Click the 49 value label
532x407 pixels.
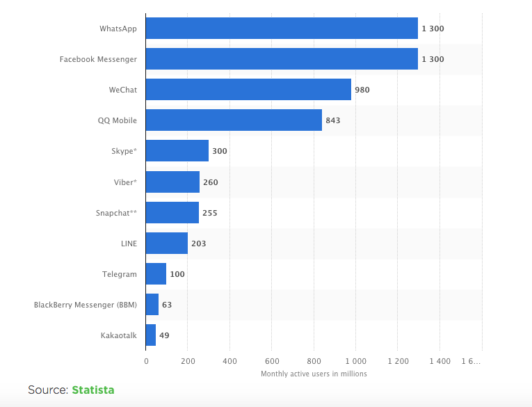164,335
